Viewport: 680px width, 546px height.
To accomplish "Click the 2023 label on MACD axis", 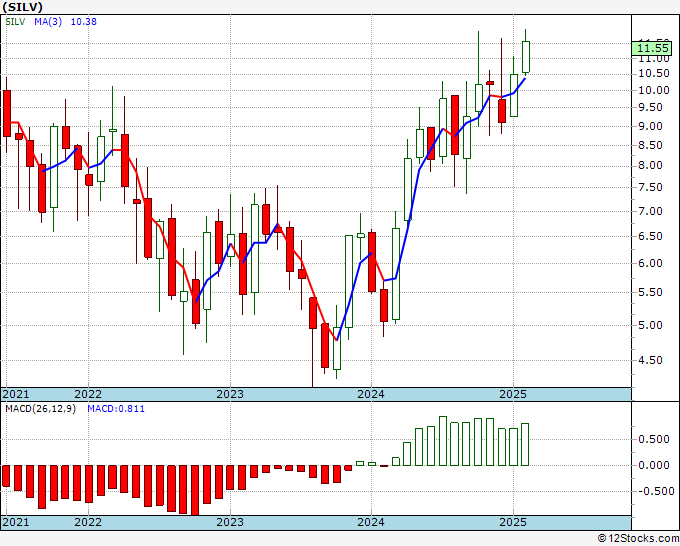I will (230, 522).
